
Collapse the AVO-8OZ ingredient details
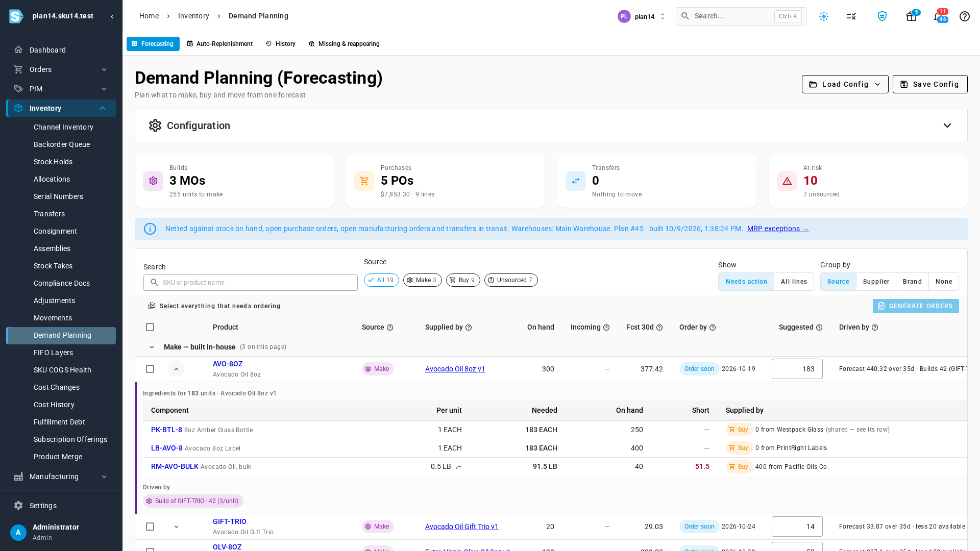pos(176,369)
